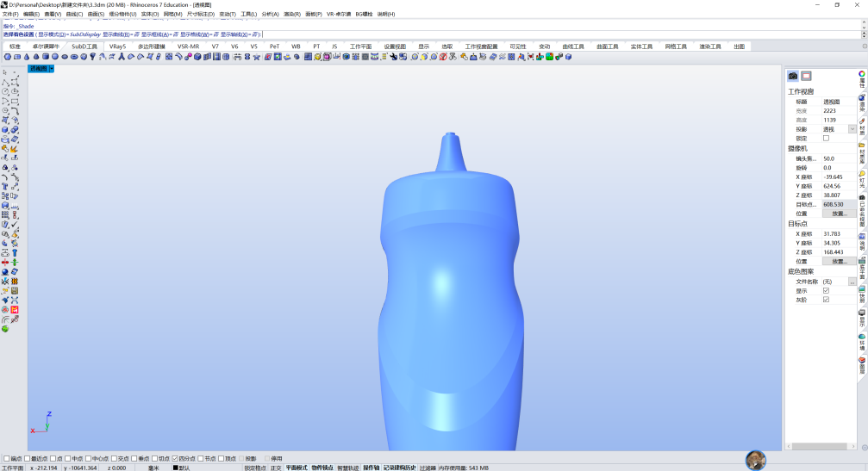This screenshot has width=868, height=471.
Task: Select the circle tool in left sidebar
Action: coord(5,92)
